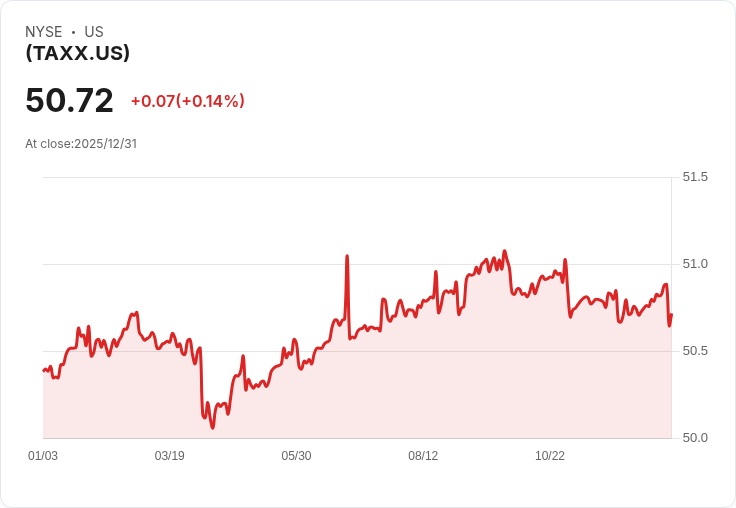Click the At close 2025/12/31 timestamp
The image size is (736, 508).
pos(81,144)
